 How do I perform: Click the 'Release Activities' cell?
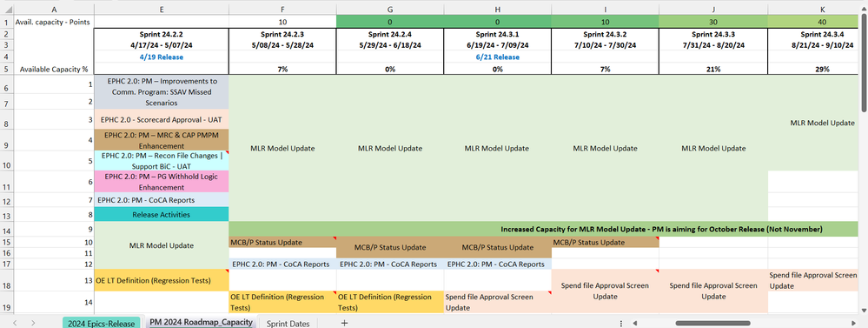click(161, 214)
